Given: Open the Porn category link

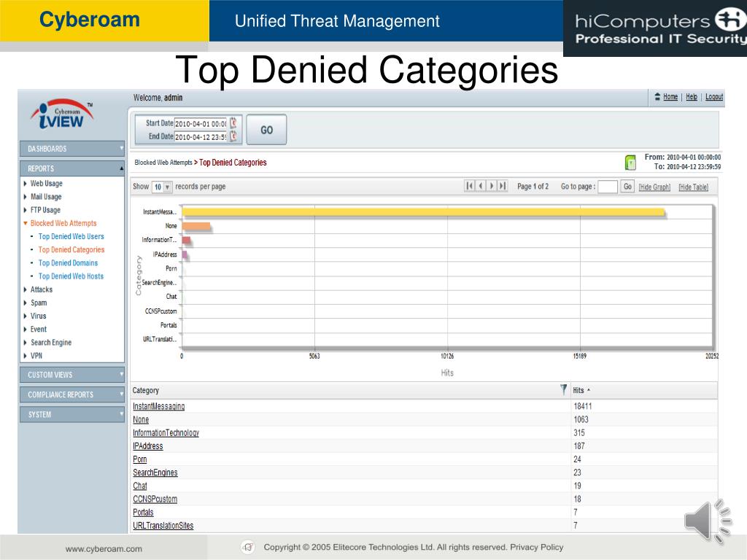Looking at the screenshot, I should click(x=139, y=459).
